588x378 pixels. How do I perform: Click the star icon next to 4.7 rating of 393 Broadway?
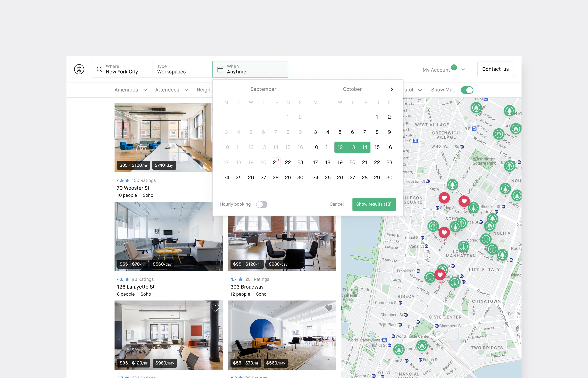(240, 279)
